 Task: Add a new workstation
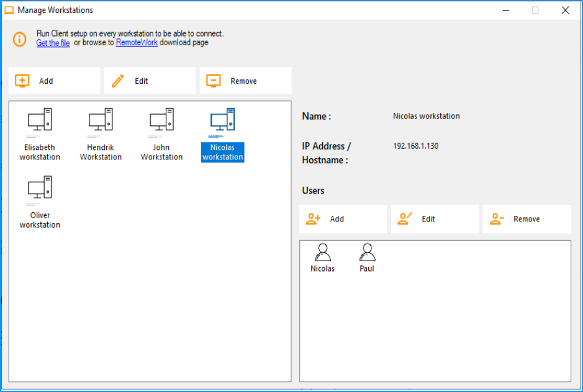tap(54, 81)
